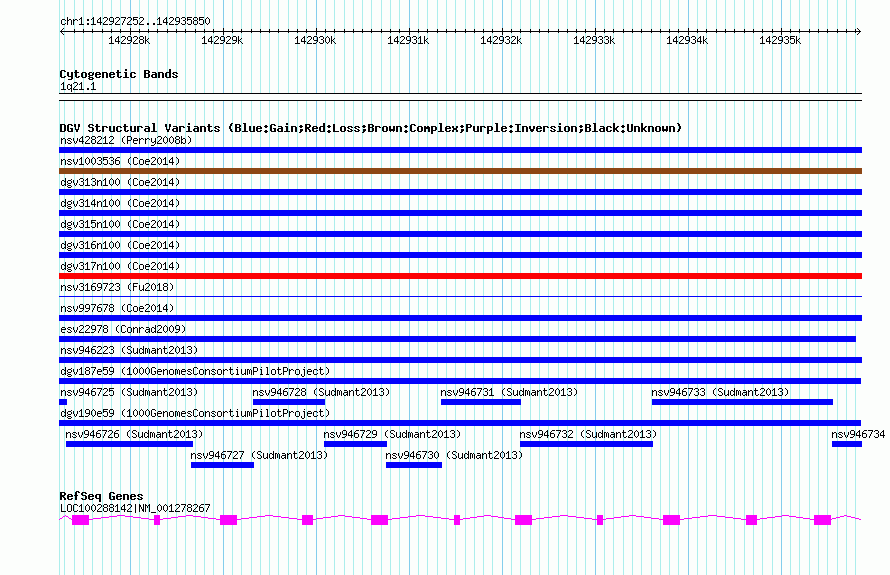This screenshot has height=575, width=890.
Task: Click the ruler's left arrow end
Action: coord(62,31)
